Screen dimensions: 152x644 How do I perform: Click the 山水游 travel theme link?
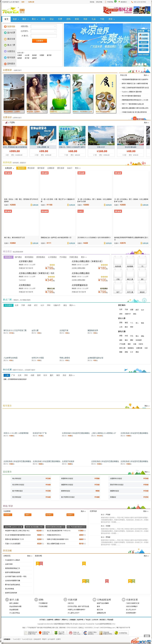(x=27, y=55)
